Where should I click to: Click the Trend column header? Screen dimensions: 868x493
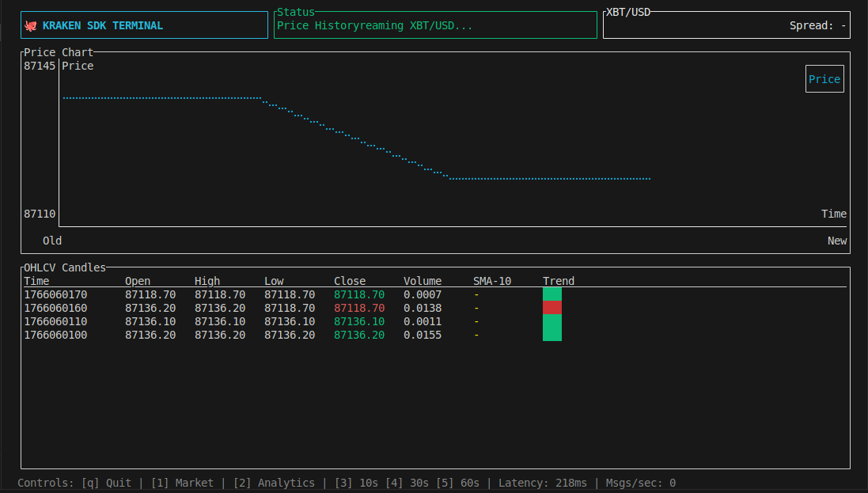[x=559, y=281]
